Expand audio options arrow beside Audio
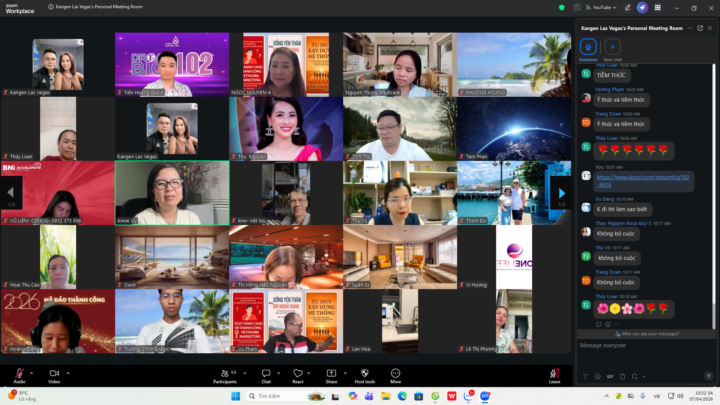Screen dimensions: 720x405 (31, 373)
